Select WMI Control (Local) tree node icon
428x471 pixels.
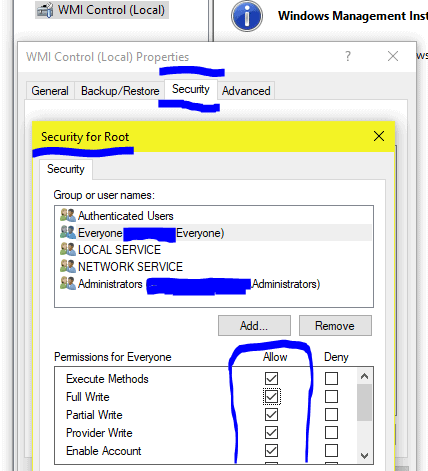[x=45, y=10]
